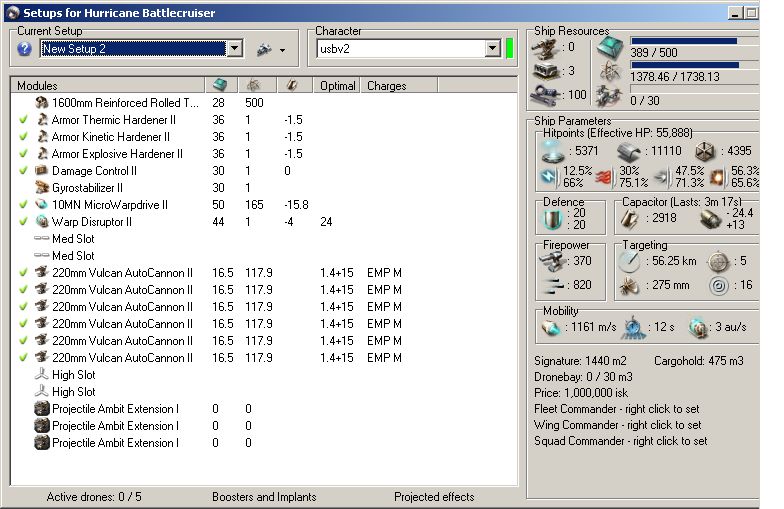Click the powergrid usage bar 1378.46 / 1738.13
This screenshot has width=784, height=509.
click(x=694, y=65)
